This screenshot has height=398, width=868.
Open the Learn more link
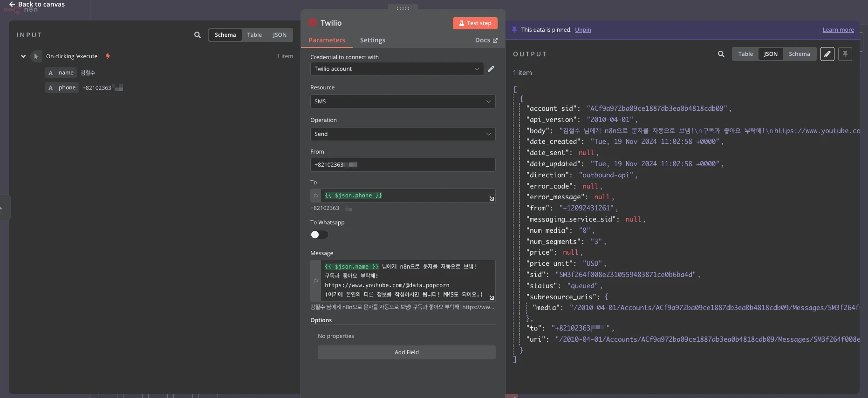838,30
